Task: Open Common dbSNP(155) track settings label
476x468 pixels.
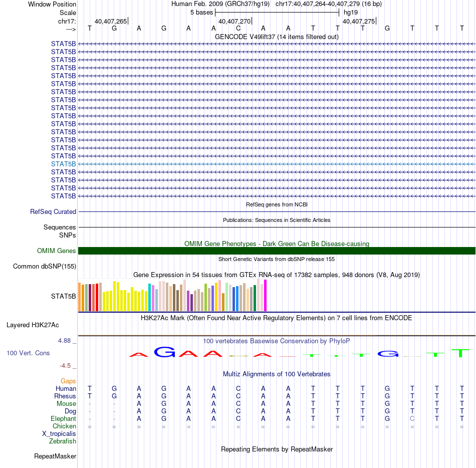Action: tap(44, 266)
